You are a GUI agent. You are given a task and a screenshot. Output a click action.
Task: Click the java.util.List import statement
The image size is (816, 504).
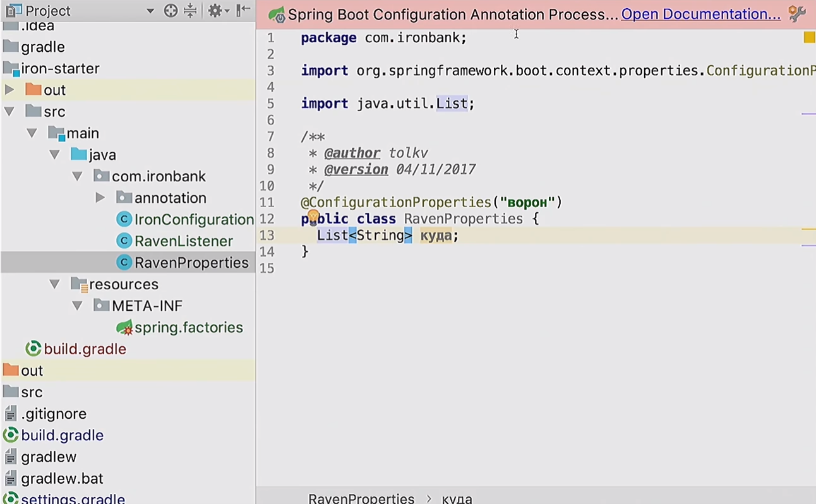point(388,104)
